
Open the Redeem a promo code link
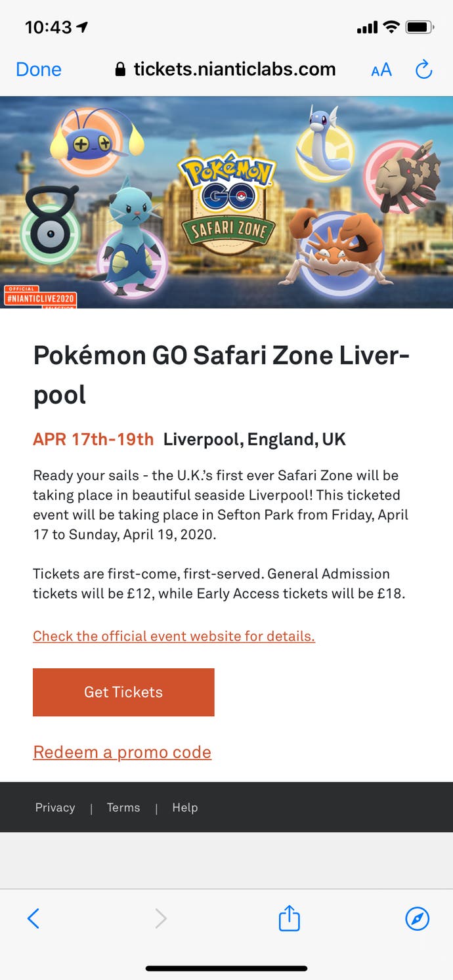(x=122, y=752)
